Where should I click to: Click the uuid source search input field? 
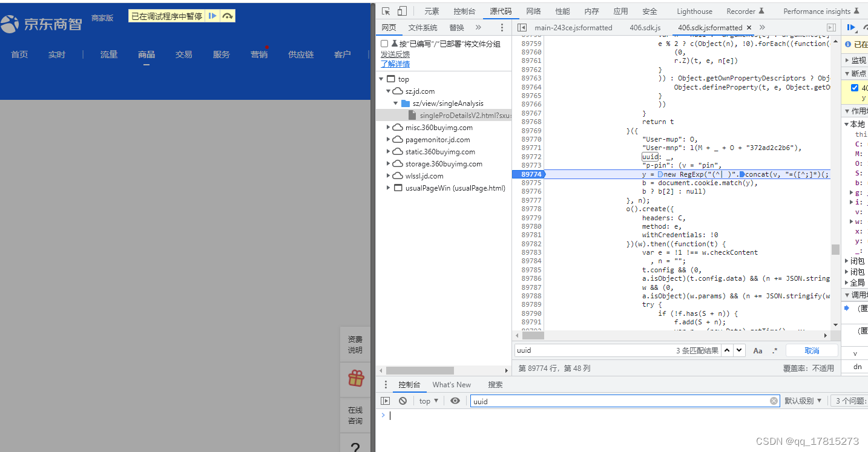click(x=593, y=350)
